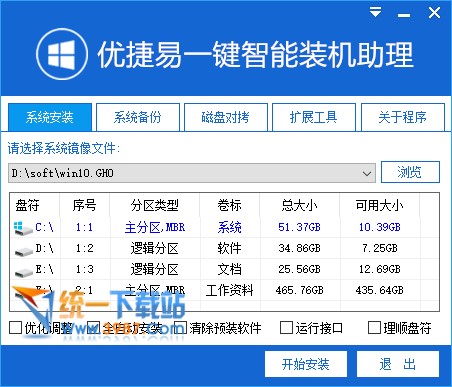Select the D:\ drive icon

click(24, 250)
